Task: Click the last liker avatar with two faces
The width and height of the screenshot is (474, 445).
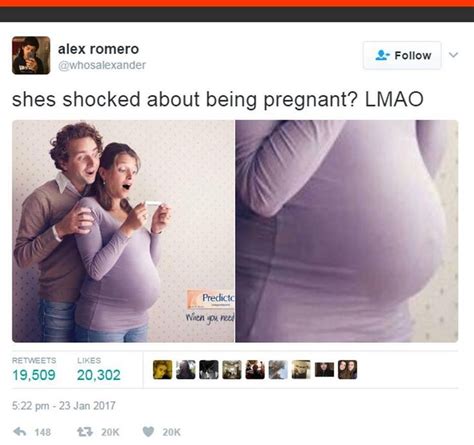Action: click(x=347, y=369)
